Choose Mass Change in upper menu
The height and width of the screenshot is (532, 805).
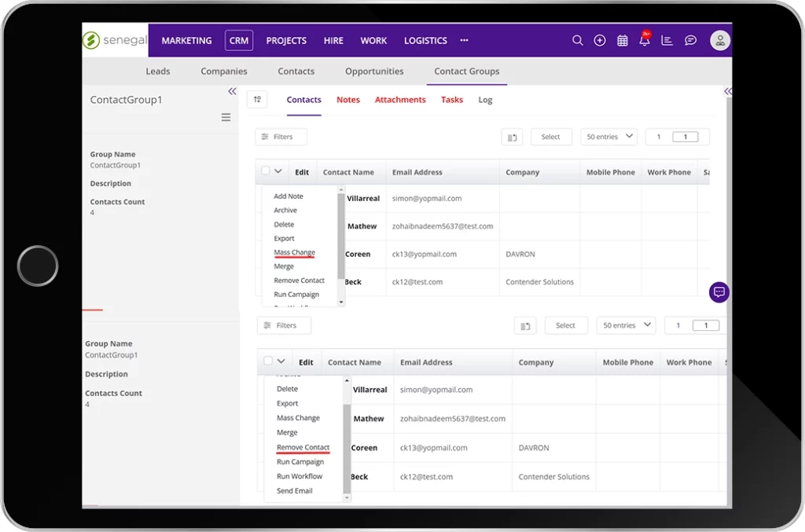(x=295, y=252)
